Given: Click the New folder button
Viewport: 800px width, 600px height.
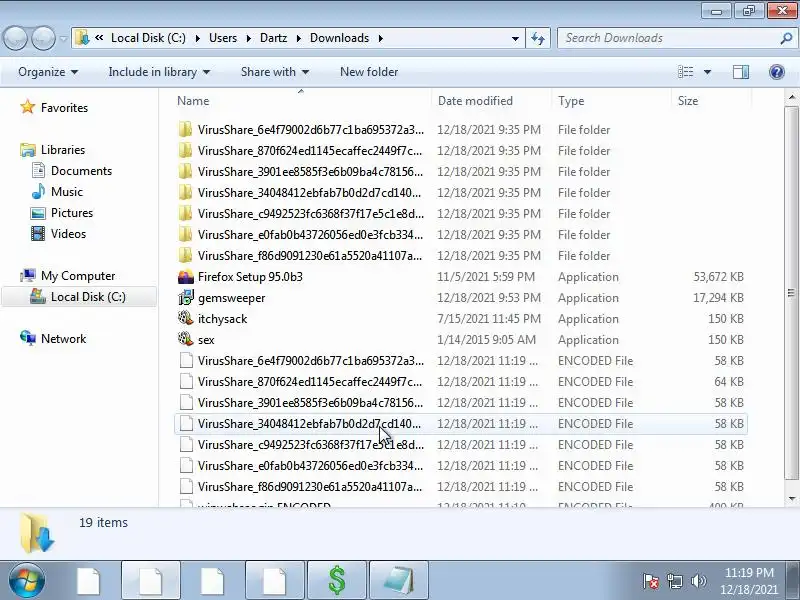Looking at the screenshot, I should coord(369,72).
